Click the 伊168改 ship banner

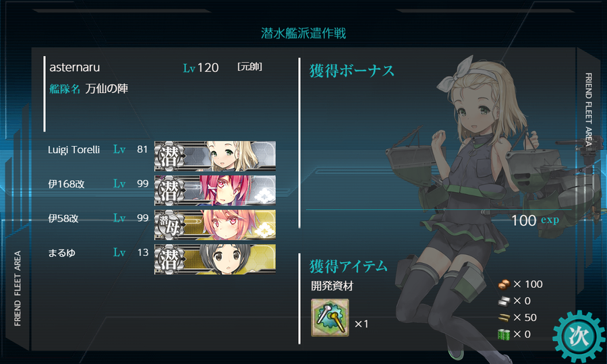215,190
